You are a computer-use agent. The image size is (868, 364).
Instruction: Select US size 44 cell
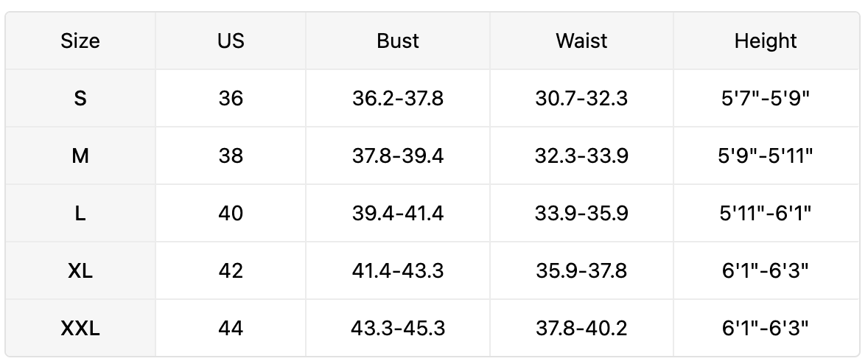pos(231,329)
